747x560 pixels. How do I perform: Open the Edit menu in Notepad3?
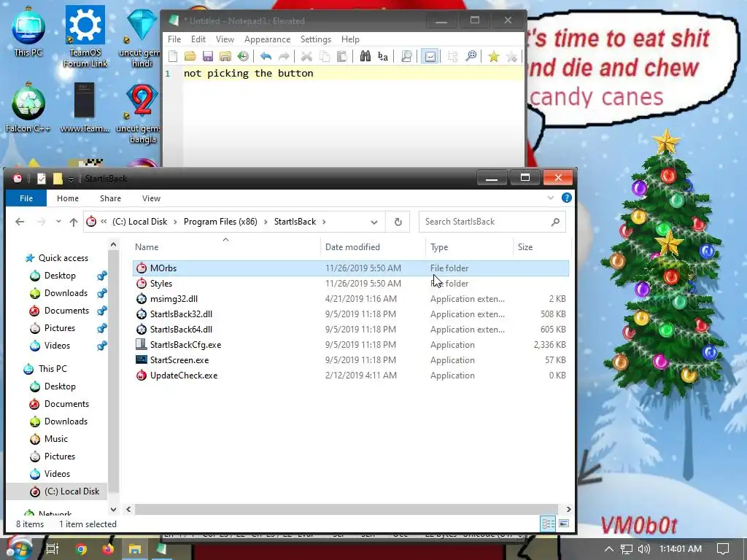[198, 39]
